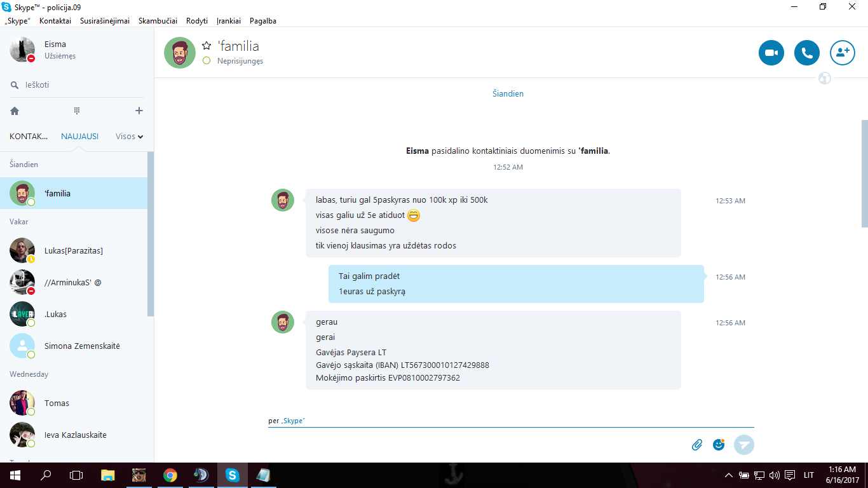Switch to the KONTAK... tab

click(29, 136)
